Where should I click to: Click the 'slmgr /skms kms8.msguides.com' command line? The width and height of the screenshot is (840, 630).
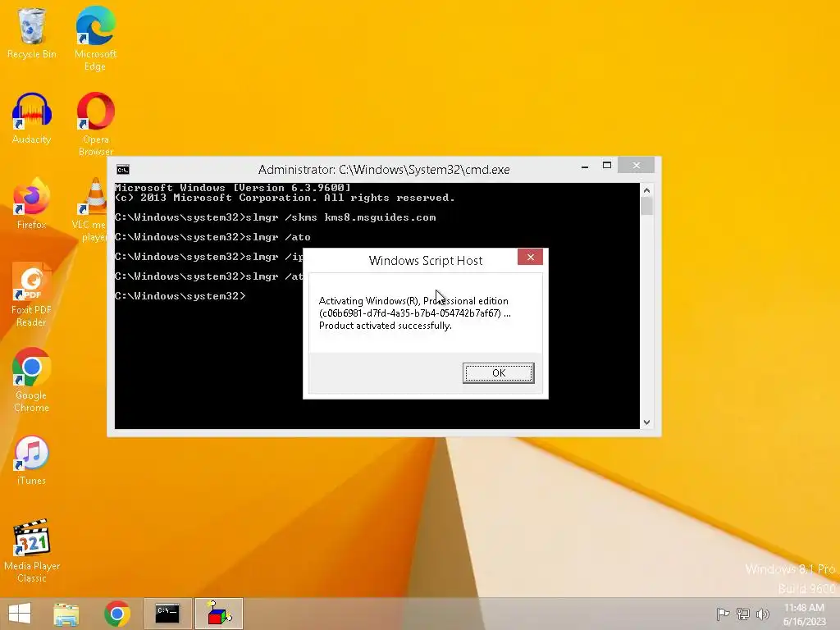(276, 217)
